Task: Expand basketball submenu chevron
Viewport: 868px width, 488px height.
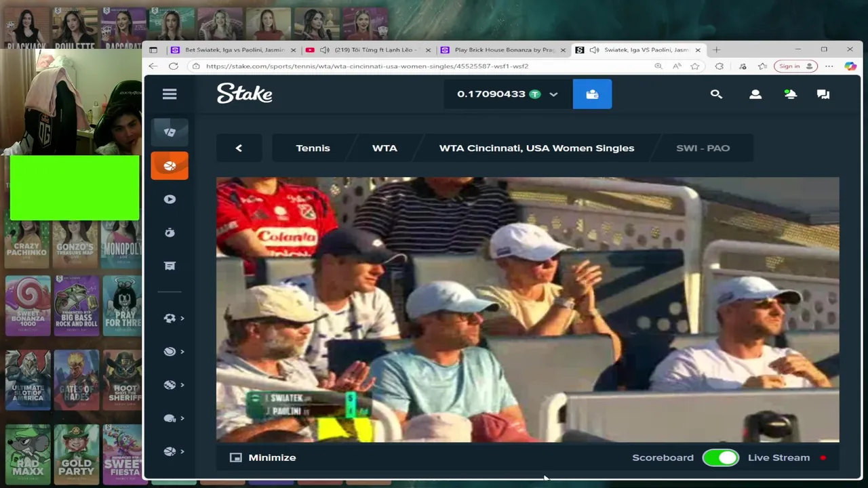Action: click(x=182, y=451)
